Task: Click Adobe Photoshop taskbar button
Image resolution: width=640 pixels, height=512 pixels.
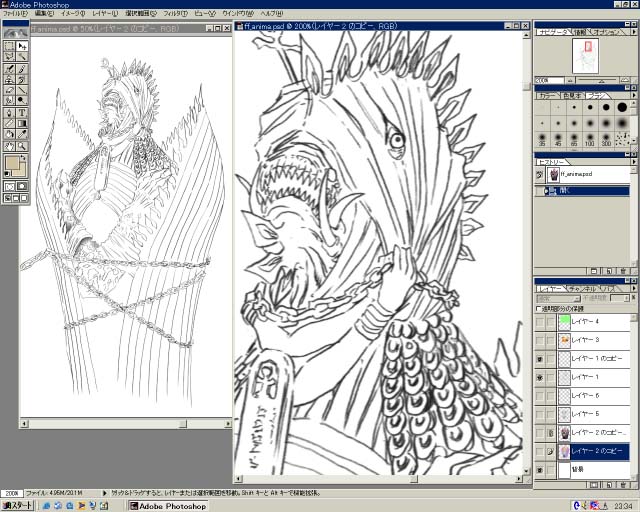Action: click(165, 506)
